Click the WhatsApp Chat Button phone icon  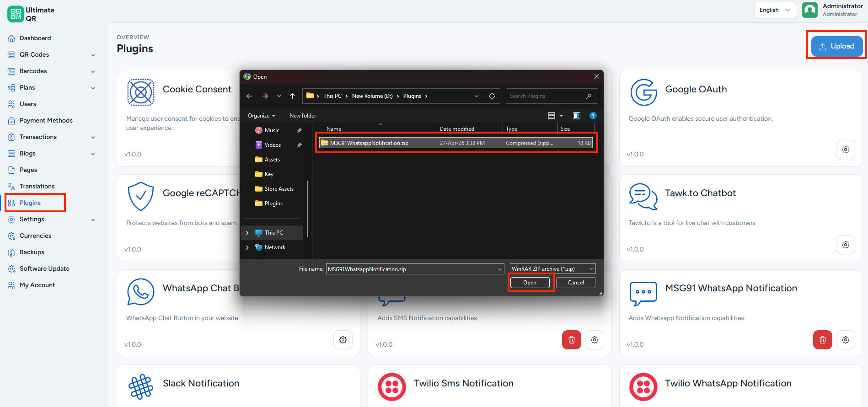141,292
